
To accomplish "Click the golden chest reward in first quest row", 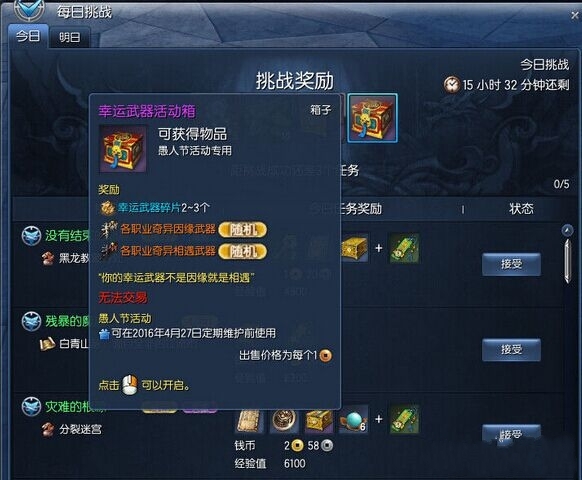I will [x=354, y=248].
